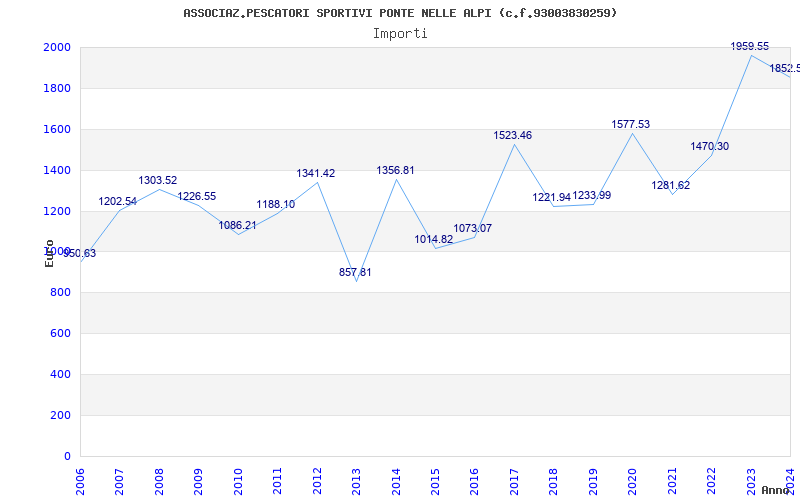Click the 2021 year label on x-axis
800x500 pixels.
pos(672,482)
